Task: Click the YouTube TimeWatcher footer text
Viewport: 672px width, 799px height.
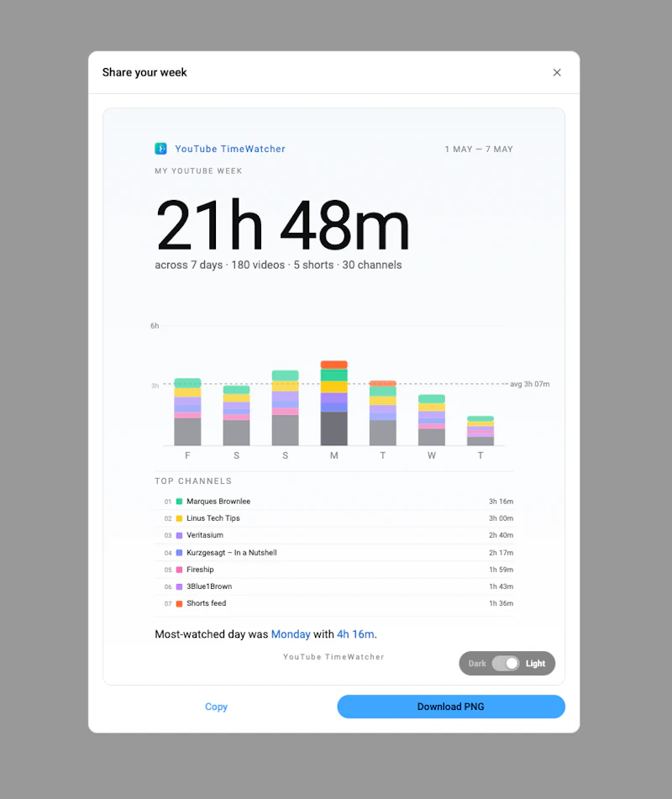Action: (x=333, y=657)
